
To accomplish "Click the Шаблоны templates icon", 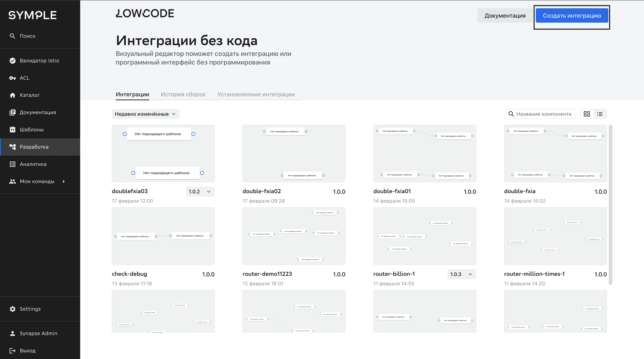I will coord(13,130).
